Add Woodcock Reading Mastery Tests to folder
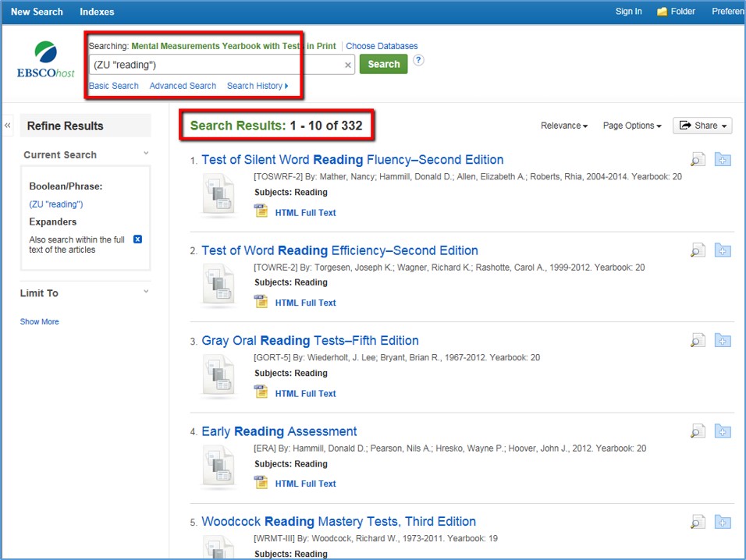This screenshot has width=746, height=560. point(723,522)
